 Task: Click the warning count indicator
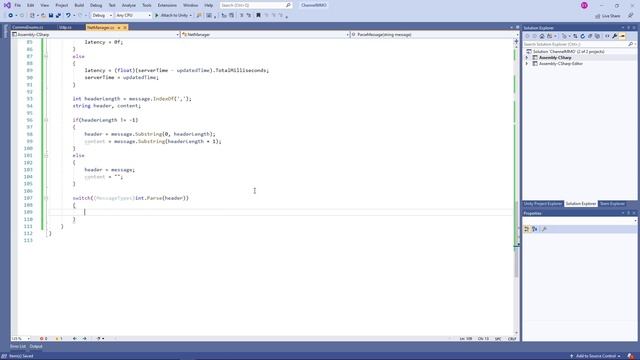click(59, 339)
